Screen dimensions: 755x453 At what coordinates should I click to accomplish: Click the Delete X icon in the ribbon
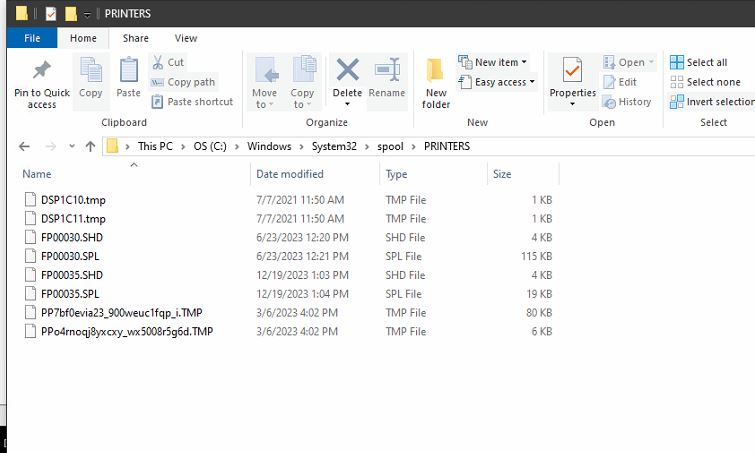(x=347, y=70)
